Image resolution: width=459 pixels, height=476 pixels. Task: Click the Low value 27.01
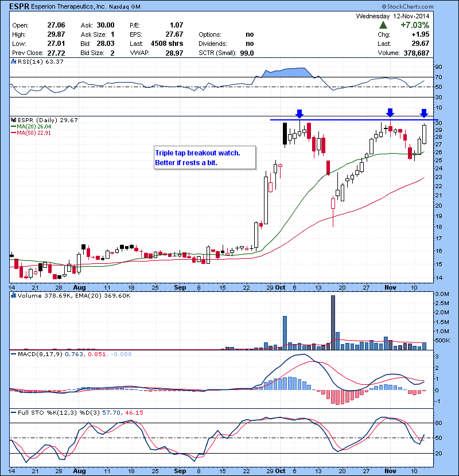click(x=56, y=44)
